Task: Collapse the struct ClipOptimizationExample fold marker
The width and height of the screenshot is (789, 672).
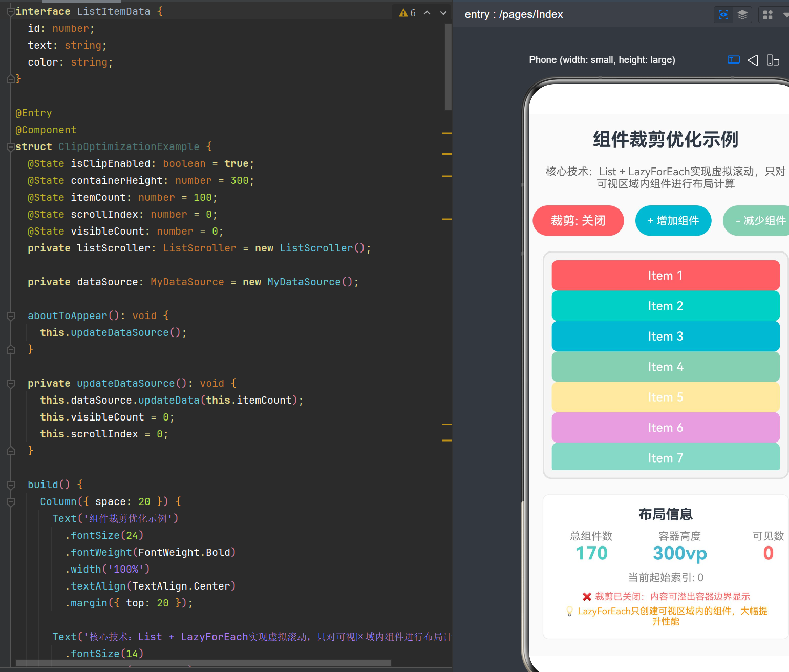Action: 11,147
